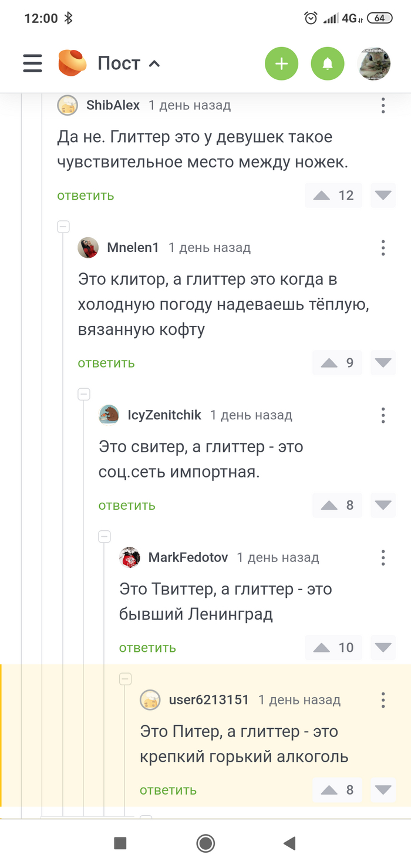Open IcyZenitchik comment three-dot menu
The height and width of the screenshot is (868, 411).
click(x=383, y=415)
